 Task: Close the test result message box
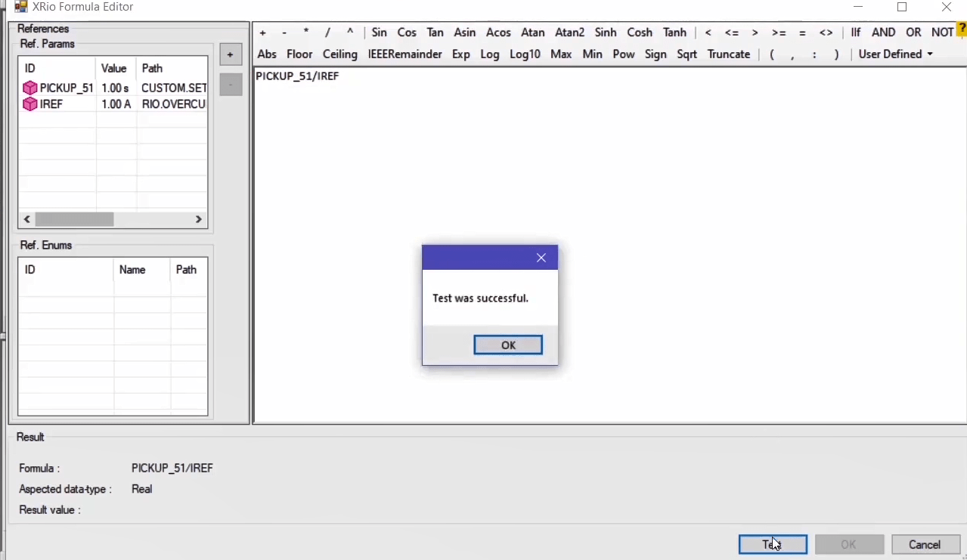click(541, 258)
